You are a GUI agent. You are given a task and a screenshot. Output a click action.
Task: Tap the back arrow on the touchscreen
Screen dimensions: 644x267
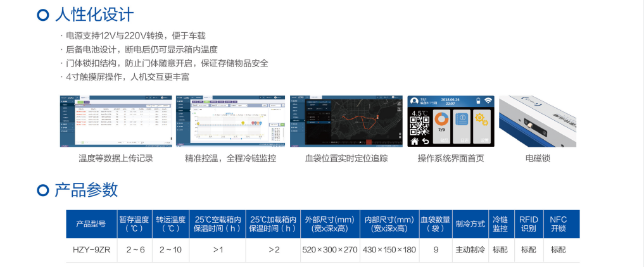pos(426,141)
